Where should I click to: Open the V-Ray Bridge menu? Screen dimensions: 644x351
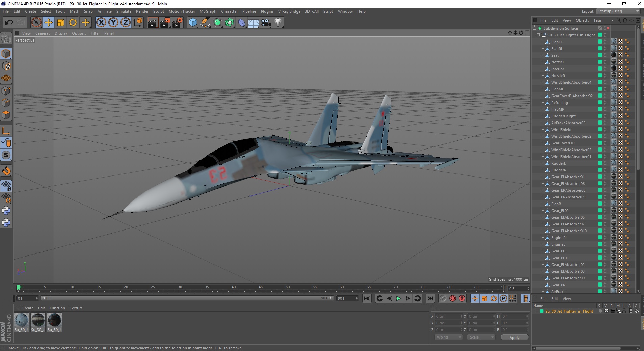[x=289, y=11]
